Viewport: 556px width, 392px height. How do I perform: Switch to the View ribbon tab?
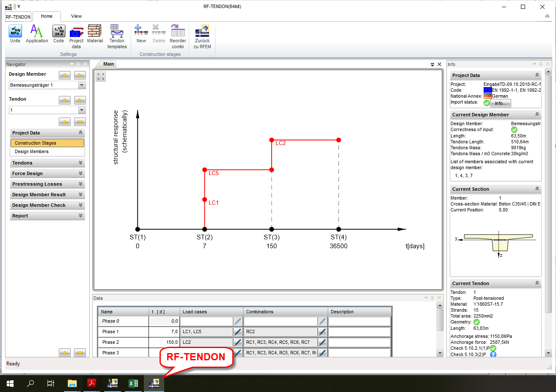[76, 16]
